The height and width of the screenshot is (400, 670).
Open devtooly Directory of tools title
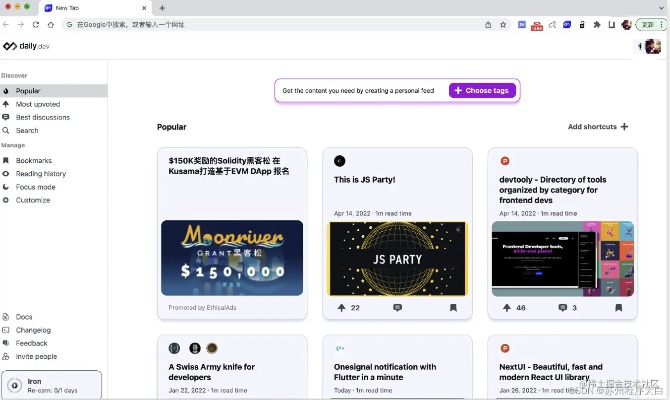(x=552, y=190)
